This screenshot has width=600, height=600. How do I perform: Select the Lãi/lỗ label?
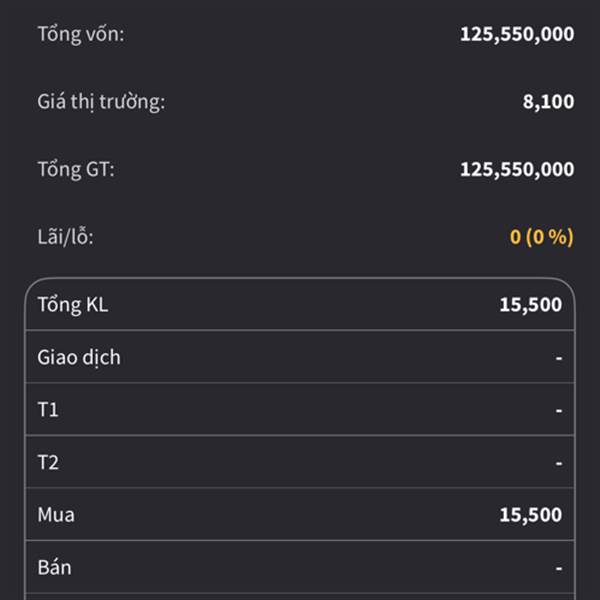[x=65, y=237]
